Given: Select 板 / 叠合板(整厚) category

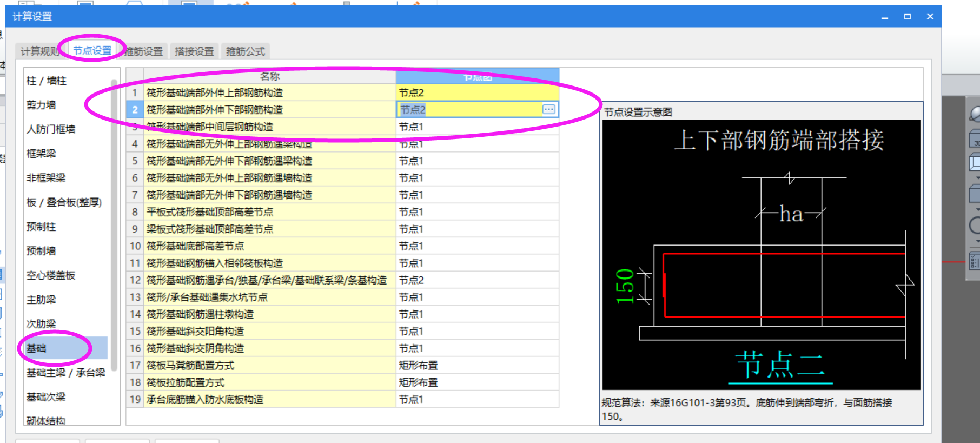Looking at the screenshot, I should click(x=64, y=202).
